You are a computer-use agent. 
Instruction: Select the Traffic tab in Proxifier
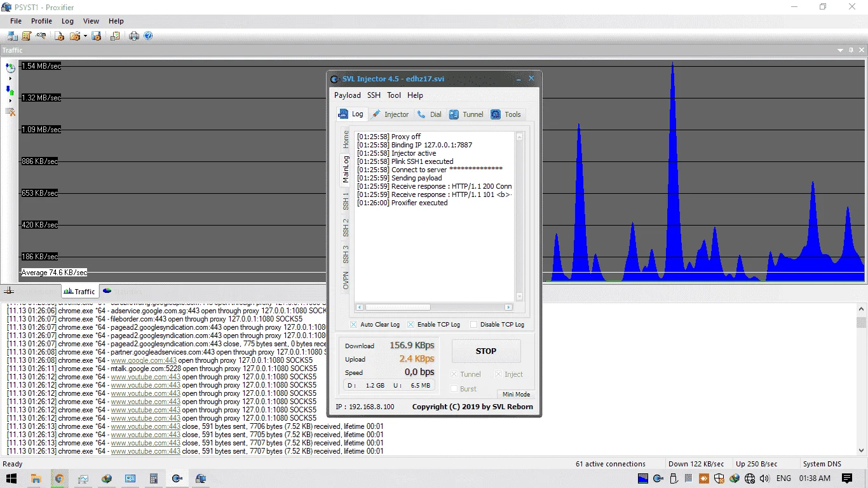click(x=79, y=292)
